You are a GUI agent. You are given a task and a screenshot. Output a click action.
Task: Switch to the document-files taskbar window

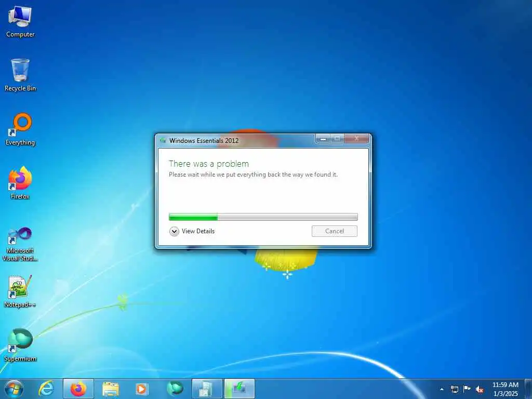[207, 389]
